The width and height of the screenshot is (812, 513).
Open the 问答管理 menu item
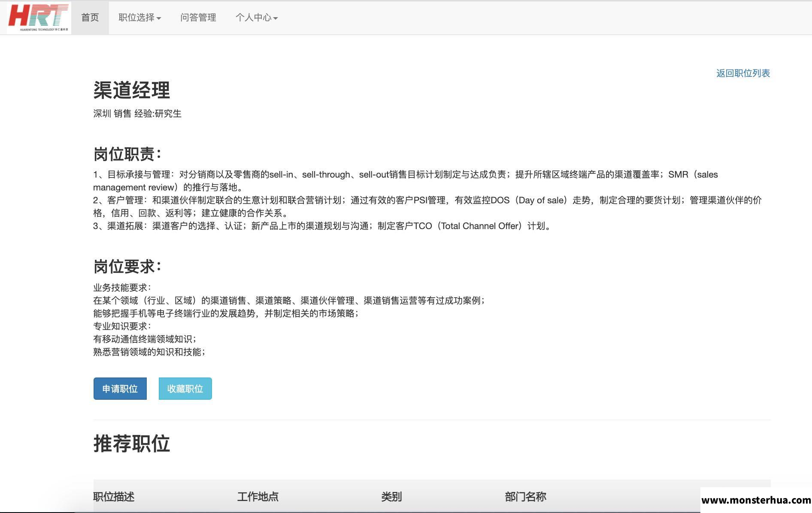198,18
